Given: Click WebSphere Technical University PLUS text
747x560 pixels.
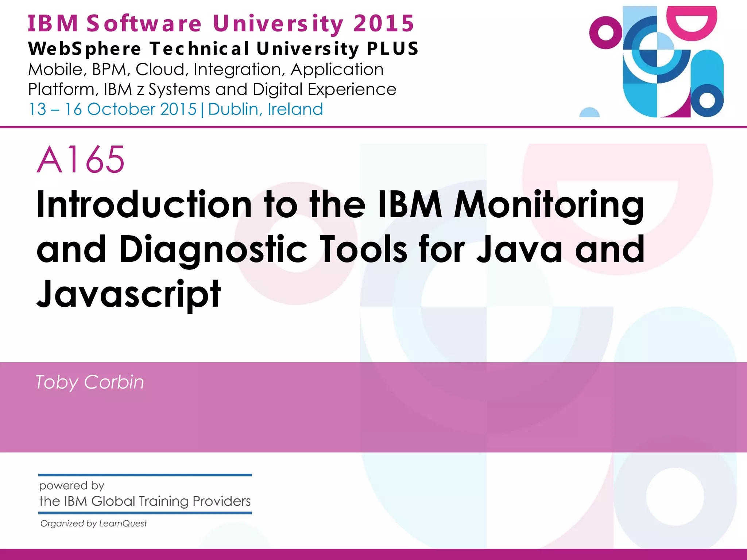Looking at the screenshot, I should [223, 48].
